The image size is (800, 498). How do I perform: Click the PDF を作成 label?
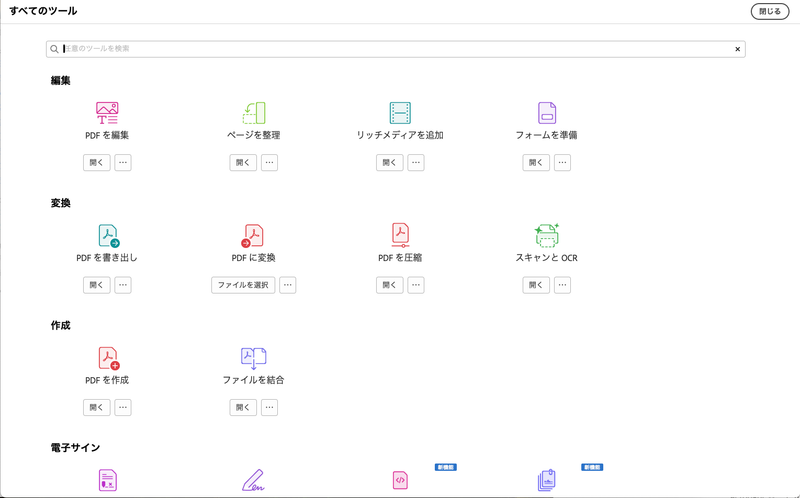[x=107, y=380]
